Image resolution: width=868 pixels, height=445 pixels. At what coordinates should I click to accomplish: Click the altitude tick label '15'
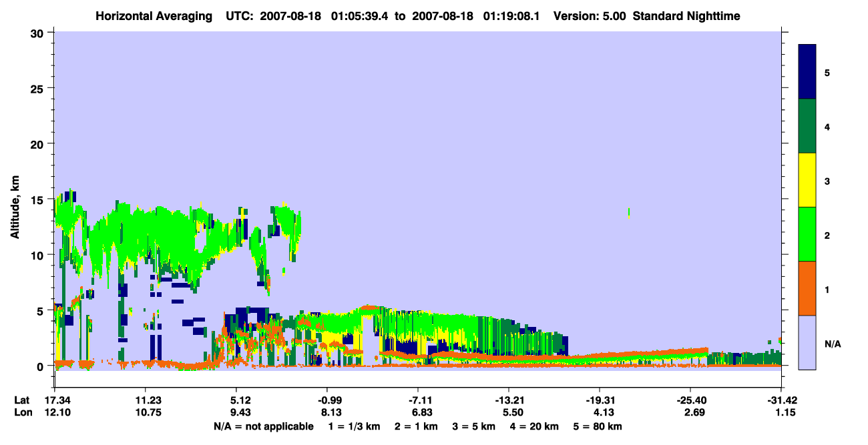pos(39,199)
